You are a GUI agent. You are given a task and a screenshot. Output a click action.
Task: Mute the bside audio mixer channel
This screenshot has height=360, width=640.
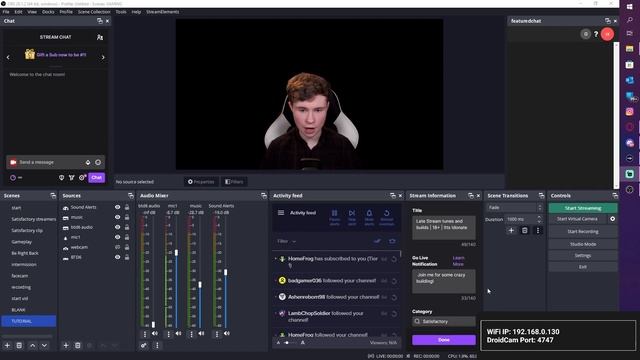155,333
